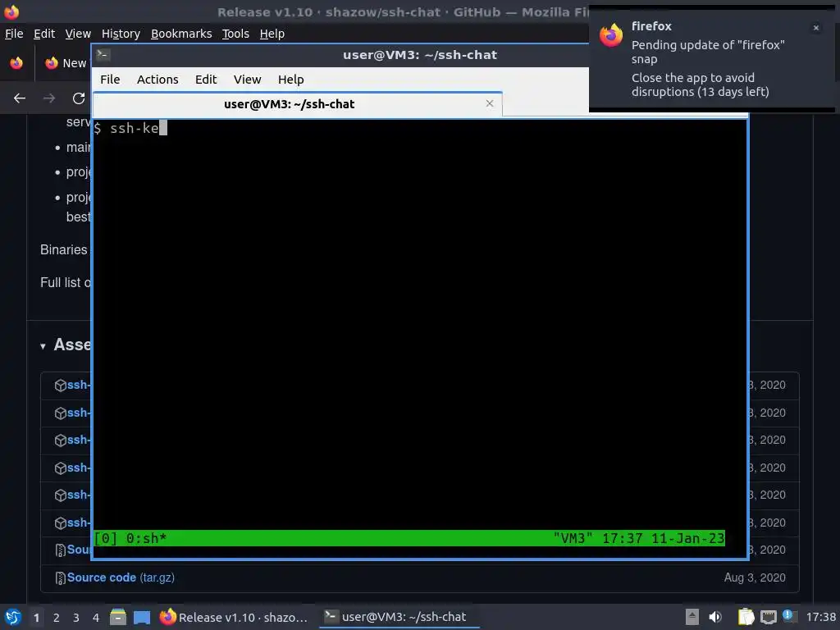
Task: Collapse the Assets section on GitHub
Action: 43,346
